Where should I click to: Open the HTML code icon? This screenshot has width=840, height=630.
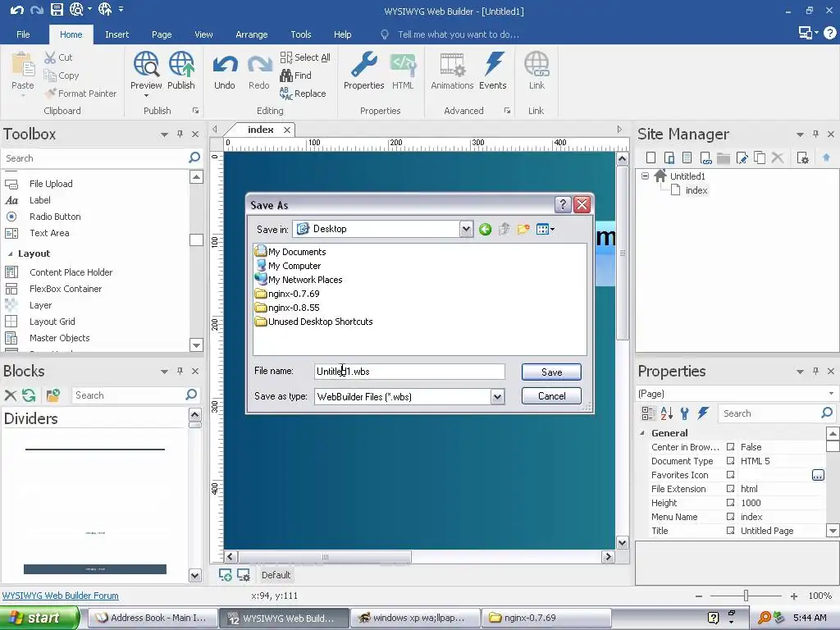coord(403,64)
